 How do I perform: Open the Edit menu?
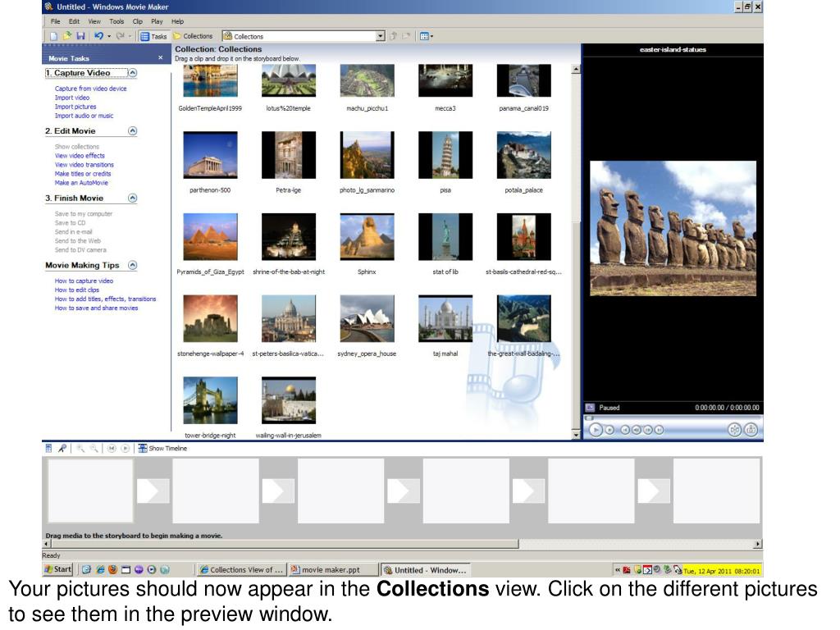pyautogui.click(x=74, y=21)
